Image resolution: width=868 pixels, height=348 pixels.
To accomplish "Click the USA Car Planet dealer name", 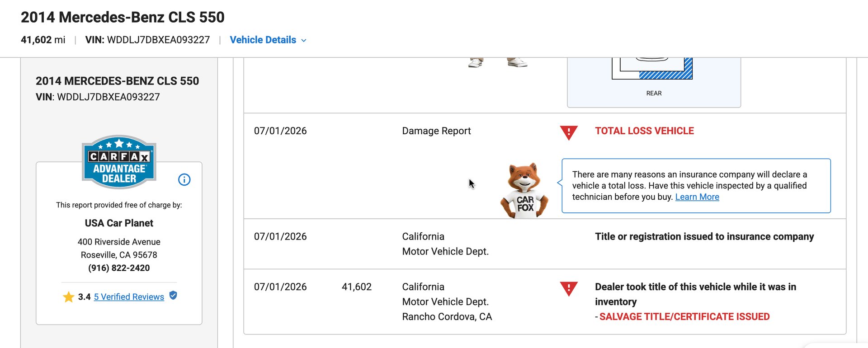I will 119,223.
